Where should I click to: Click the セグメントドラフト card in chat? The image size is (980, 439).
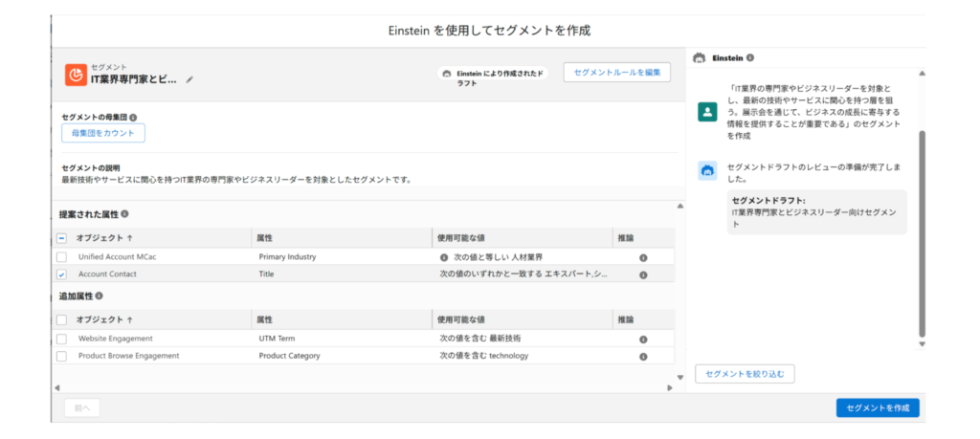click(817, 212)
